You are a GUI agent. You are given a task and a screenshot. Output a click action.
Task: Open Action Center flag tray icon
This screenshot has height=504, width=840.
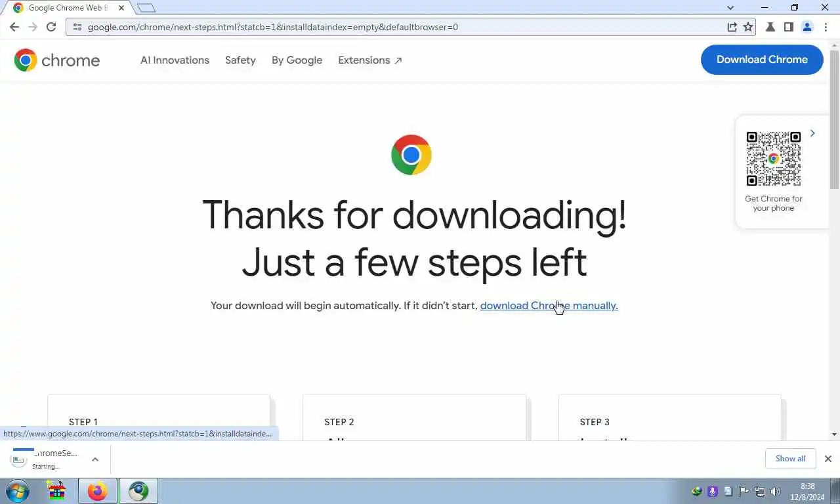click(744, 491)
